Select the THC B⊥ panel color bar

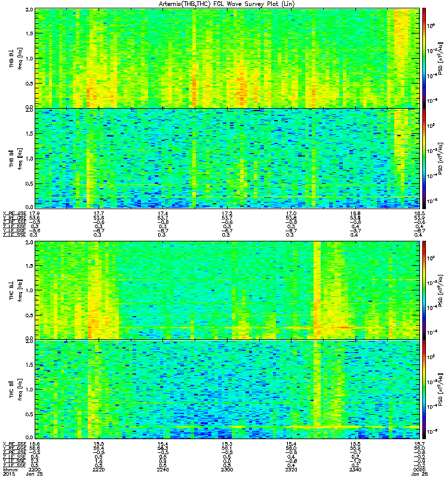pyautogui.click(x=424, y=290)
